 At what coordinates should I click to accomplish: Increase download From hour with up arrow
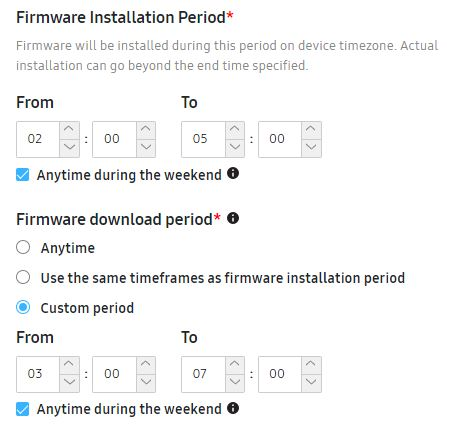(69, 365)
